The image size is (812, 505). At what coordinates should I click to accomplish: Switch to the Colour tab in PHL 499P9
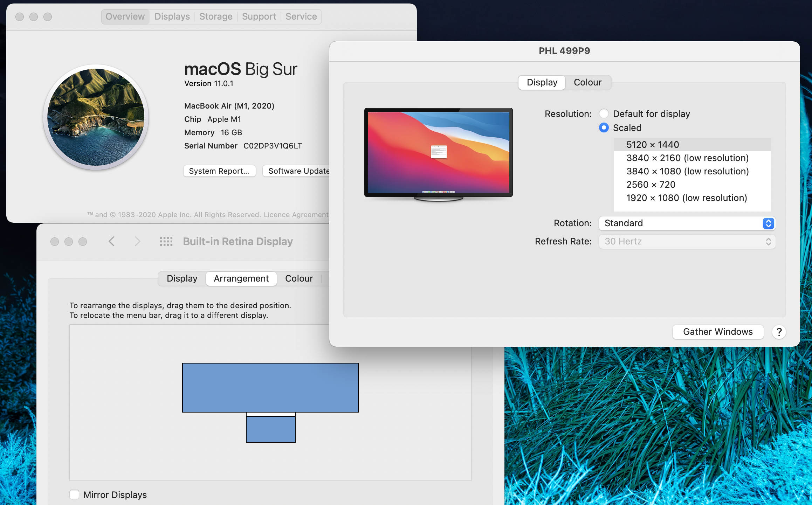tap(587, 83)
